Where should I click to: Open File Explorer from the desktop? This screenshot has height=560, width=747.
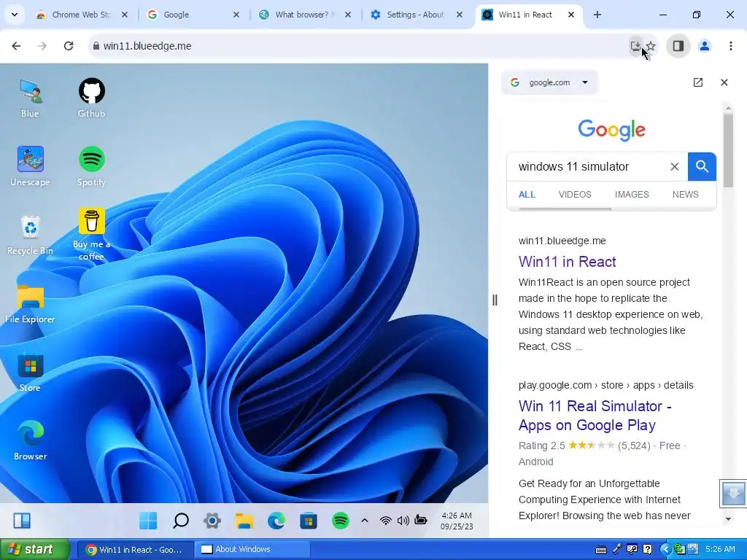[x=30, y=304]
